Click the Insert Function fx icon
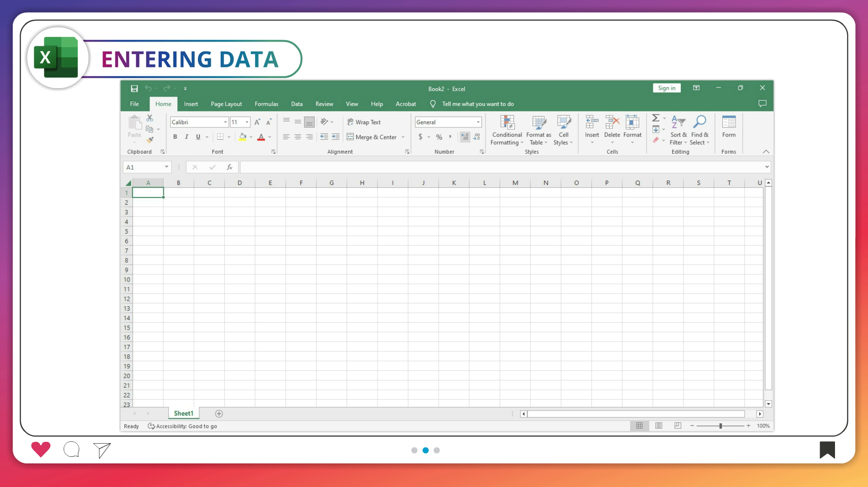868x487 pixels. (x=230, y=167)
